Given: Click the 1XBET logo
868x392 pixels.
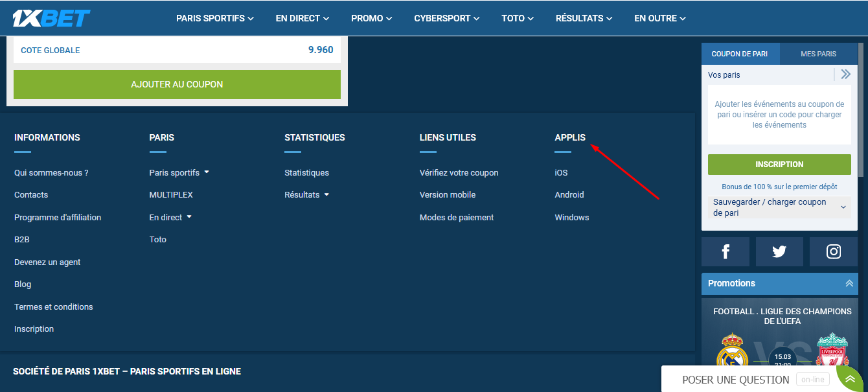Looking at the screenshot, I should tap(51, 18).
